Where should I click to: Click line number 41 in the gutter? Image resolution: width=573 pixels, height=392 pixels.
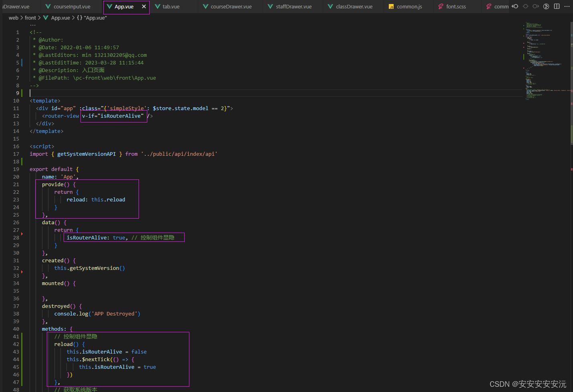16,336
